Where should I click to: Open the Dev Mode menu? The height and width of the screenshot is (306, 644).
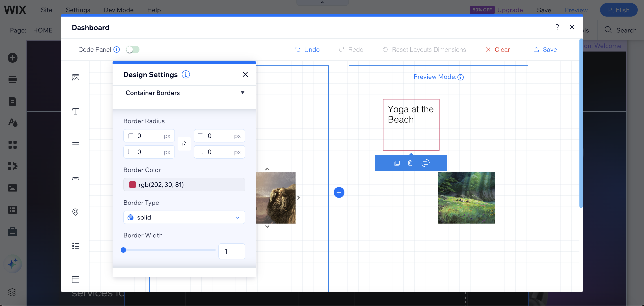[x=119, y=10]
